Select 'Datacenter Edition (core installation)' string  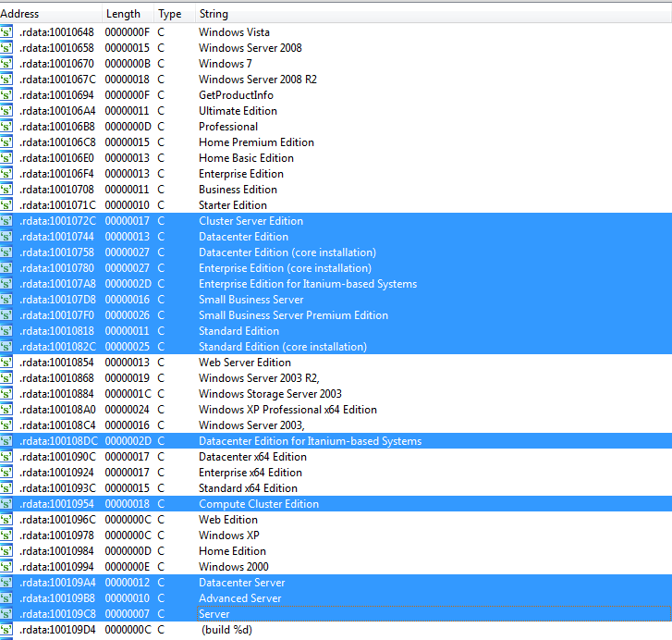[x=287, y=252]
